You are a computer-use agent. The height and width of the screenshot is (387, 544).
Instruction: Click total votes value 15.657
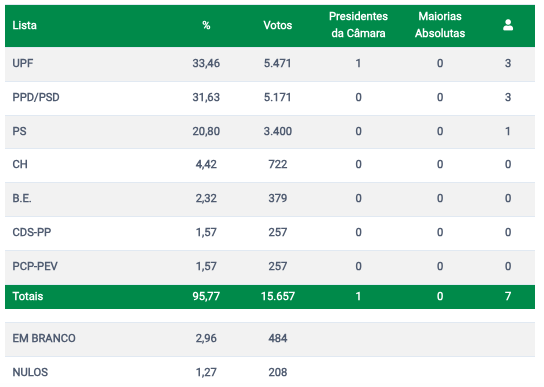[x=278, y=296]
